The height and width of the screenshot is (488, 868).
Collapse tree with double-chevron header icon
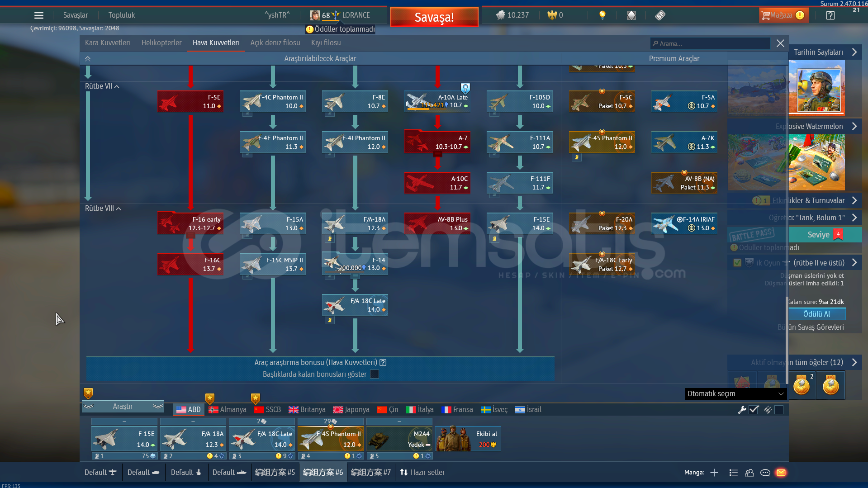point(88,58)
